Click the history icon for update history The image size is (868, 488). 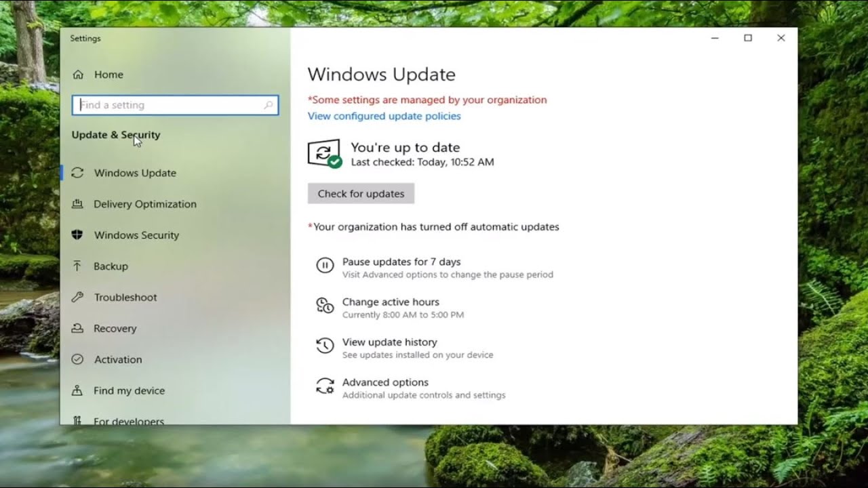[x=325, y=346]
